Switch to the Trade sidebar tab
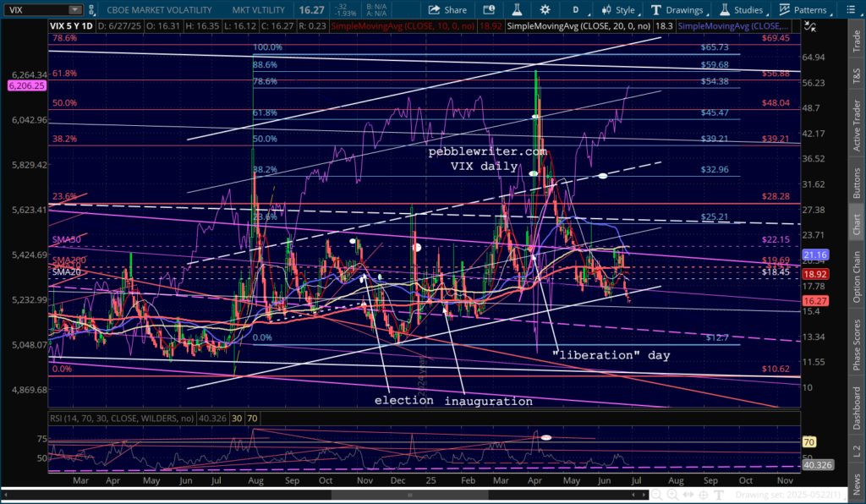 coord(857,41)
